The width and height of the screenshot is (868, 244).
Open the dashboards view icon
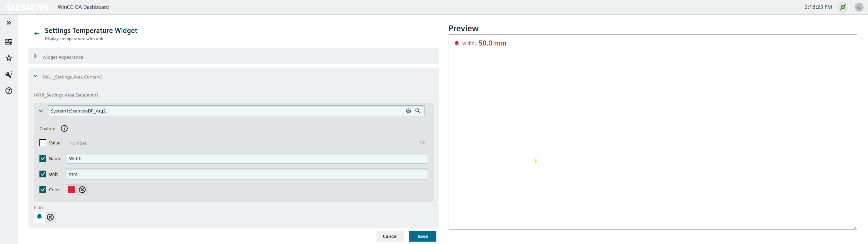(9, 42)
